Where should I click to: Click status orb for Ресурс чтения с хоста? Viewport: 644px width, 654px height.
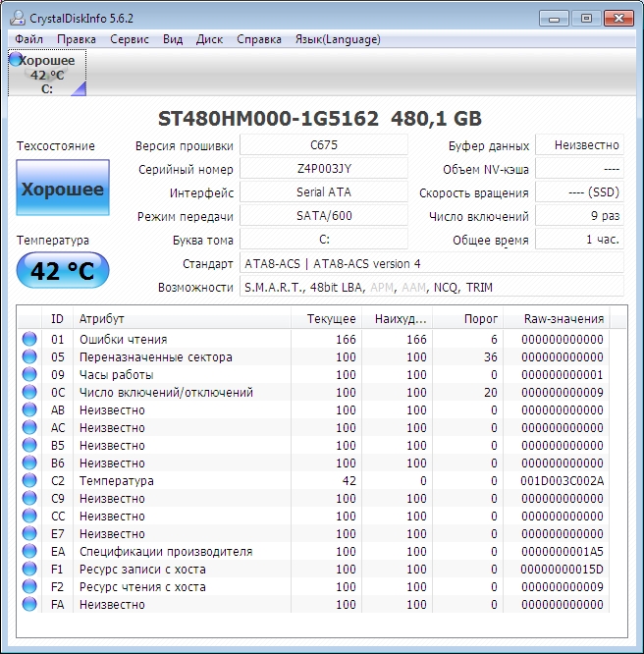pos(29,587)
